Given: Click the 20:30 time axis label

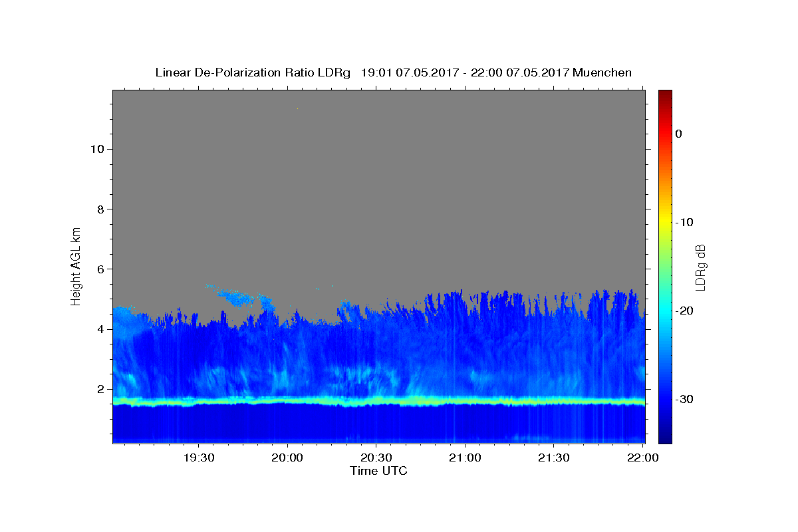Looking at the screenshot, I should [376, 458].
